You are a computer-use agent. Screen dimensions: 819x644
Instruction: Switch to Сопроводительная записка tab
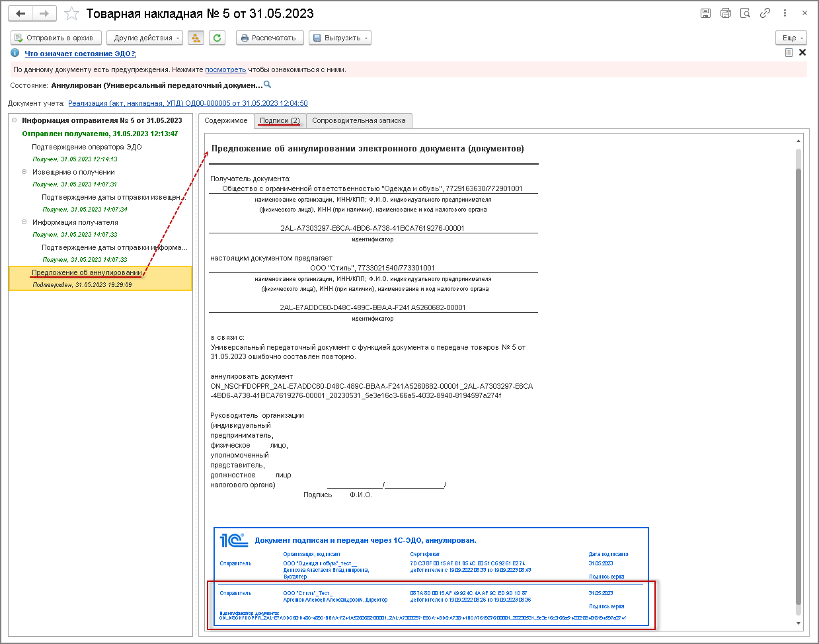coord(359,120)
